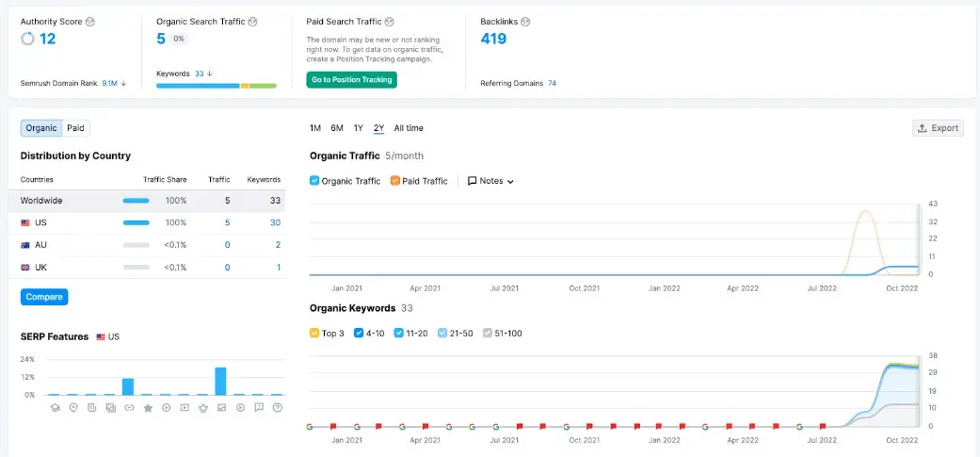The width and height of the screenshot is (980, 457).
Task: Click the Local pack map pin icon
Action: [73, 408]
